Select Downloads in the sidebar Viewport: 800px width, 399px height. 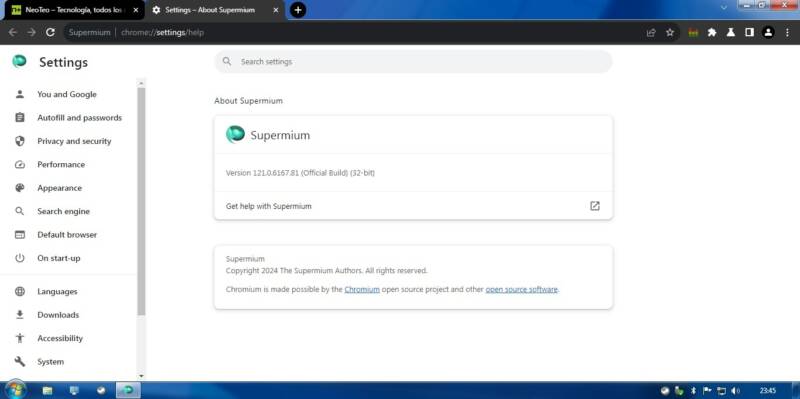(58, 315)
